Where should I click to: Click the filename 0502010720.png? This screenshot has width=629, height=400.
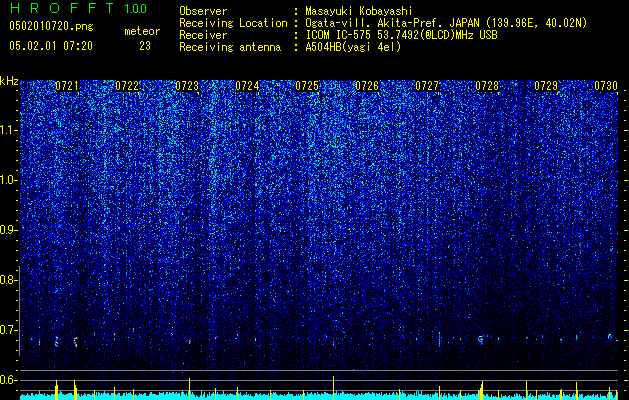(51, 27)
